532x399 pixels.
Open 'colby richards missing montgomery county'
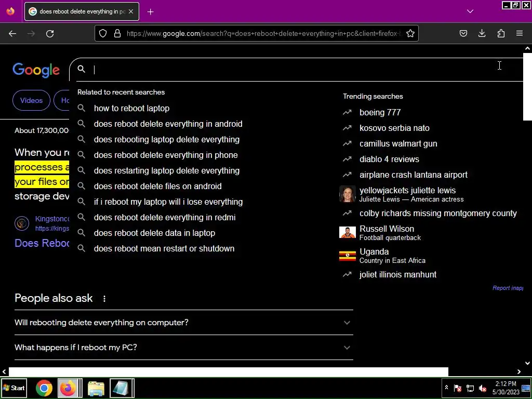pos(438,213)
